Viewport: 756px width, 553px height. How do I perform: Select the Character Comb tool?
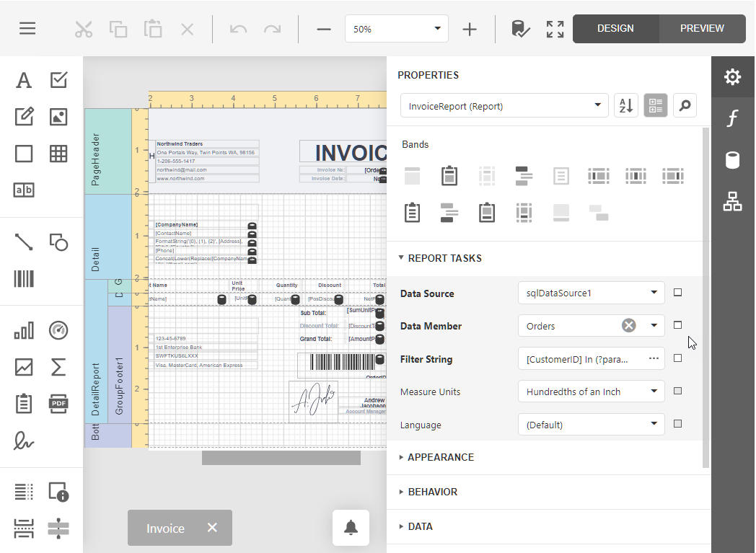[24, 190]
